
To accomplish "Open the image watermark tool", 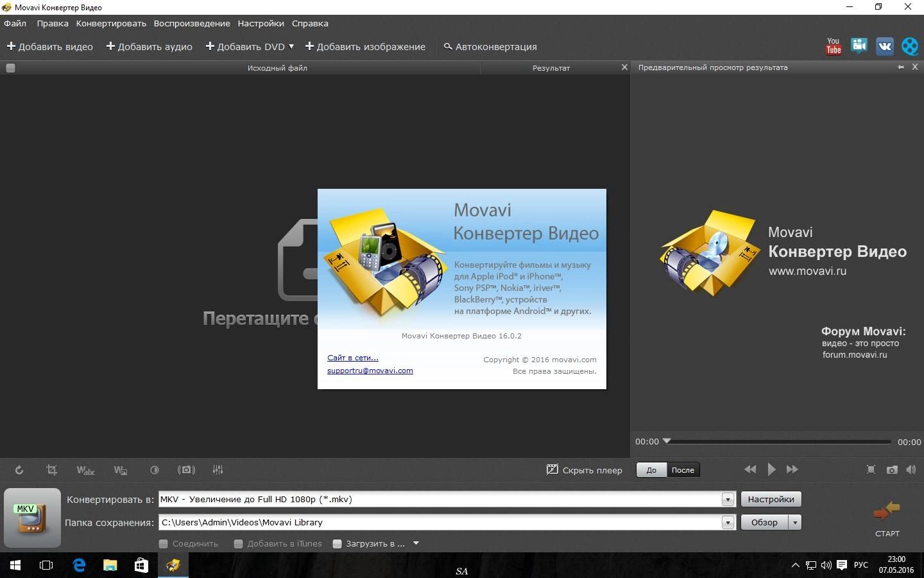I will (x=121, y=470).
